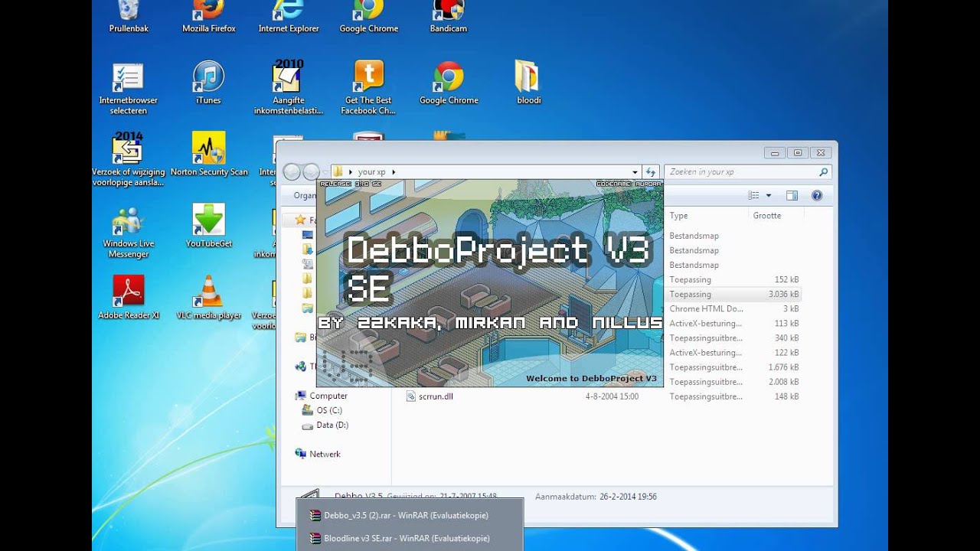Click the 'your xp' address path segment

pos(372,172)
